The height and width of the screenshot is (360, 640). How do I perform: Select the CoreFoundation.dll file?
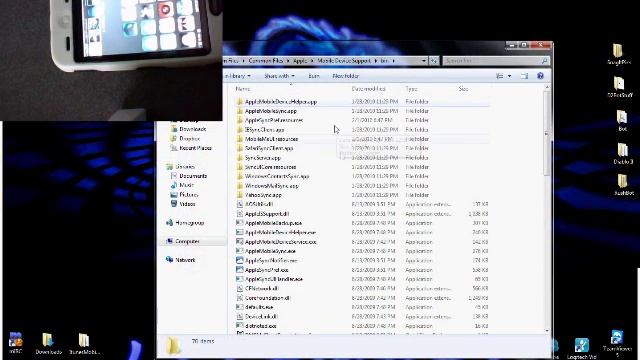pos(267,298)
